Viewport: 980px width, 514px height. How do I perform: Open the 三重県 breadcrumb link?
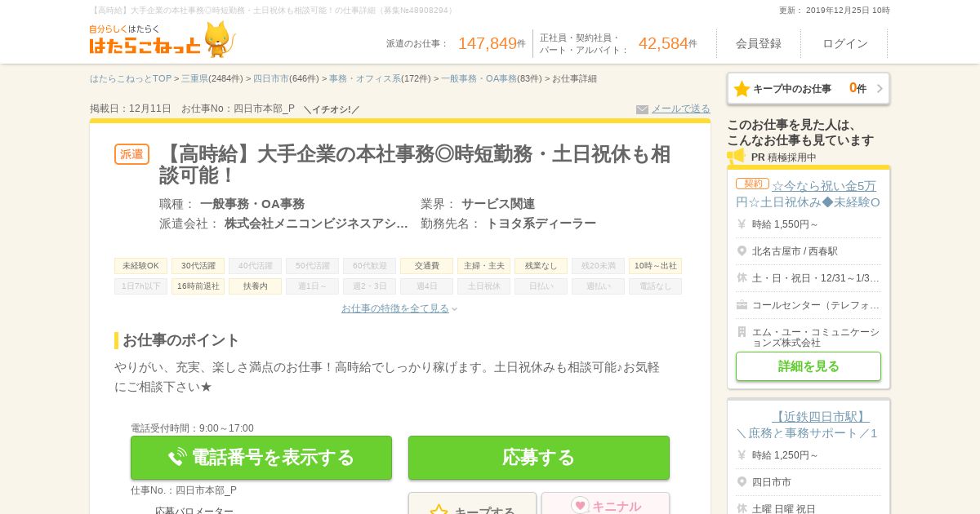(194, 79)
